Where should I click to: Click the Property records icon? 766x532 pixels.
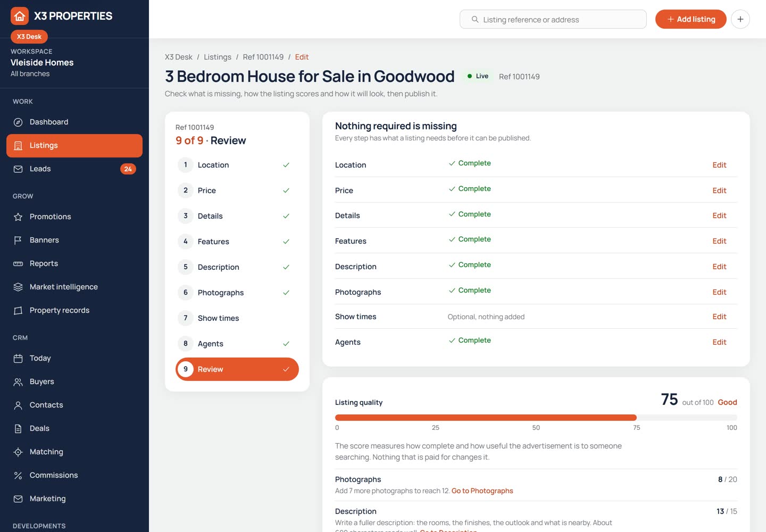coord(18,311)
